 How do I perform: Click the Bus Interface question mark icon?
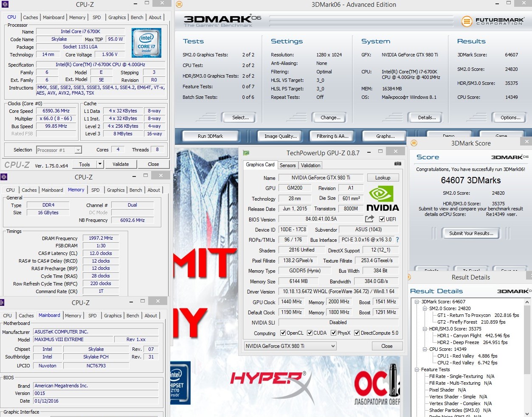click(397, 240)
